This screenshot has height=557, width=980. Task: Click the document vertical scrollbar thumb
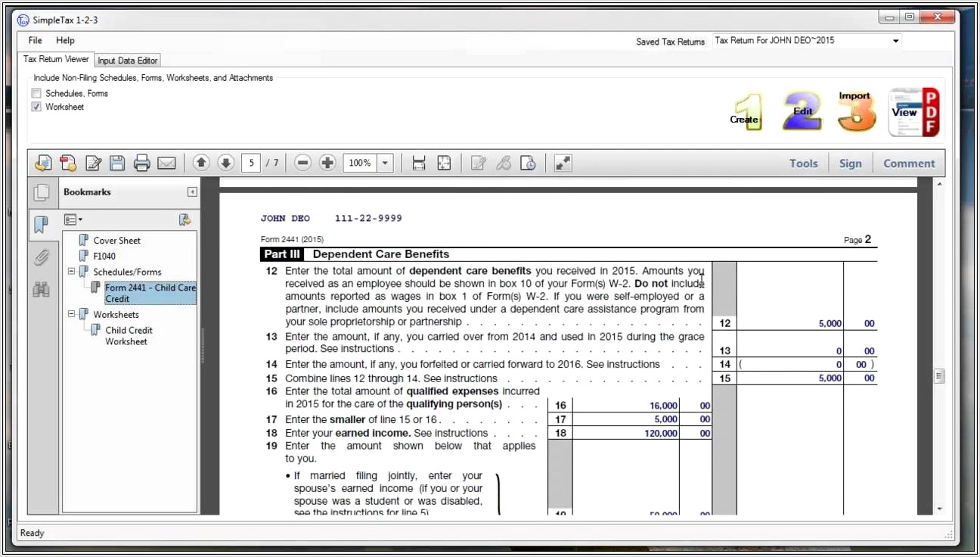point(939,376)
